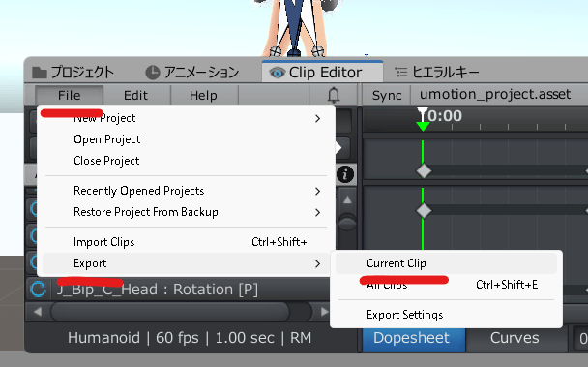Expand Restore Project From Backup submenu
The width and height of the screenshot is (588, 367).
pyautogui.click(x=186, y=212)
